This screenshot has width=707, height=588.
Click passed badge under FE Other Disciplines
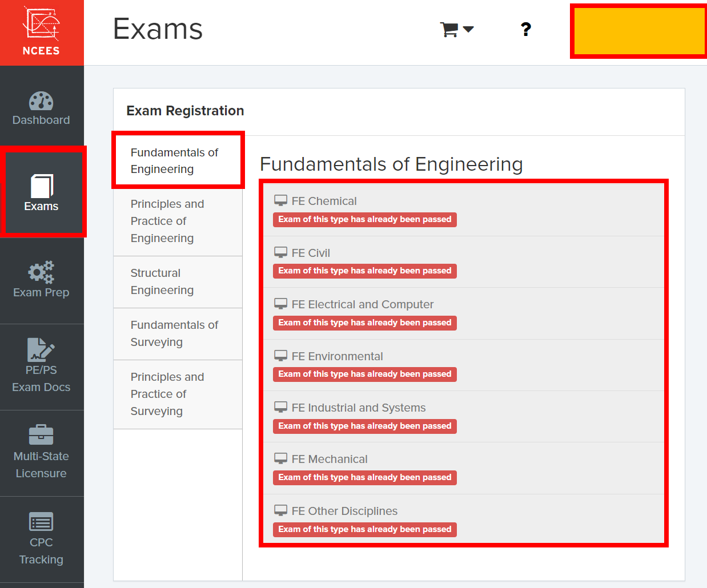(x=365, y=529)
